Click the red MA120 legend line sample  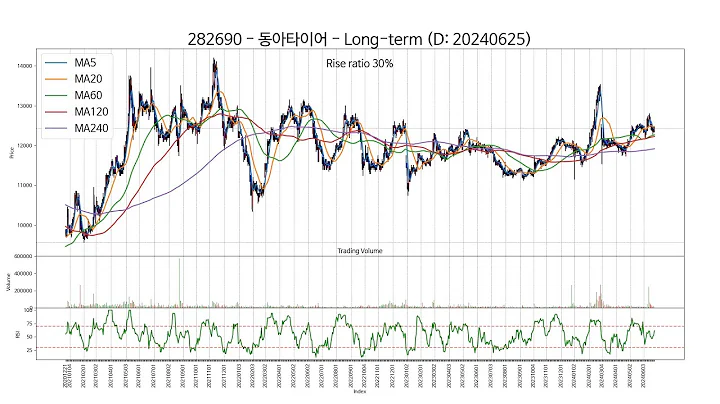pos(56,112)
